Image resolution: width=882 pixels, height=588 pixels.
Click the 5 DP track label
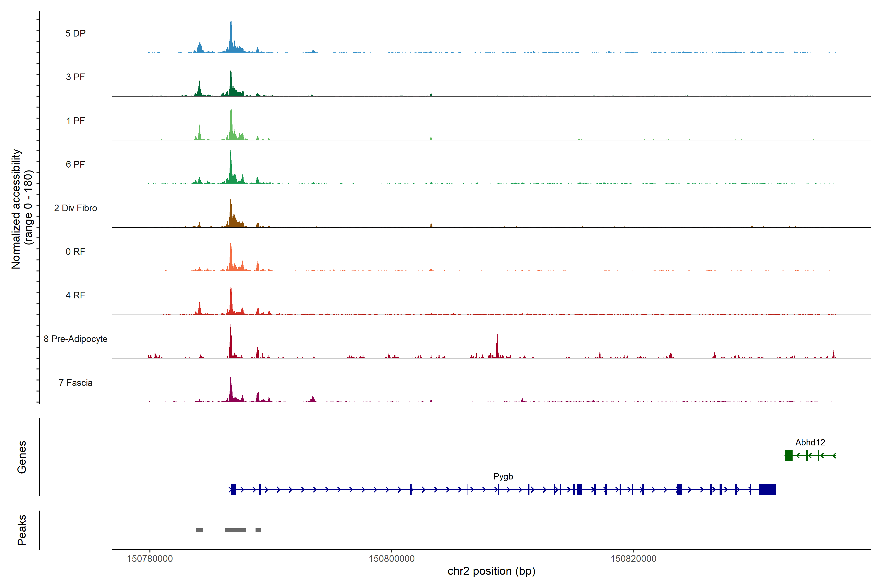[75, 33]
